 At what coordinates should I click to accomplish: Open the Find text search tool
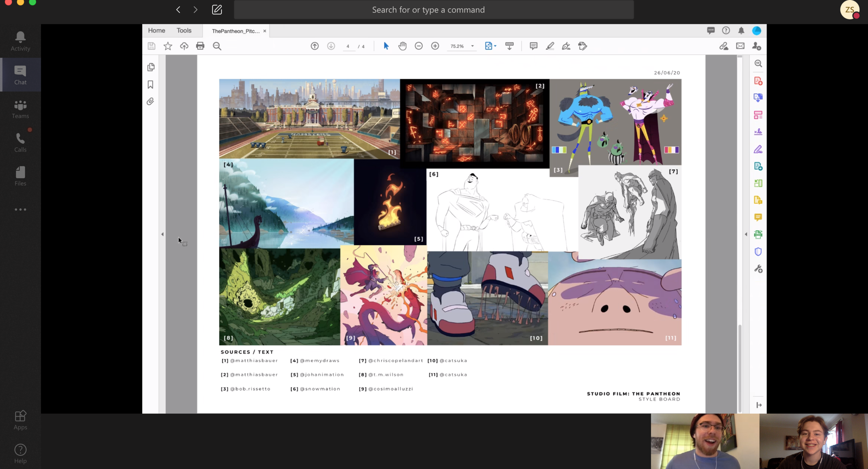[x=217, y=46]
